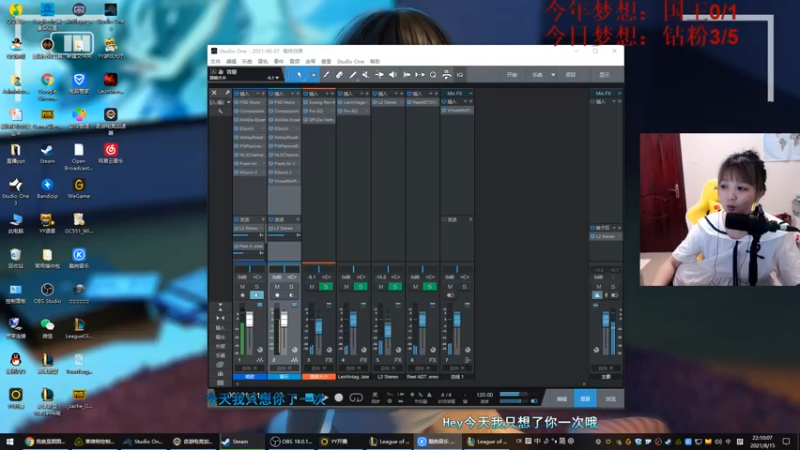800x450 pixels.
Task: Add send with plus on channel 1 发送
Action: pos(263,219)
